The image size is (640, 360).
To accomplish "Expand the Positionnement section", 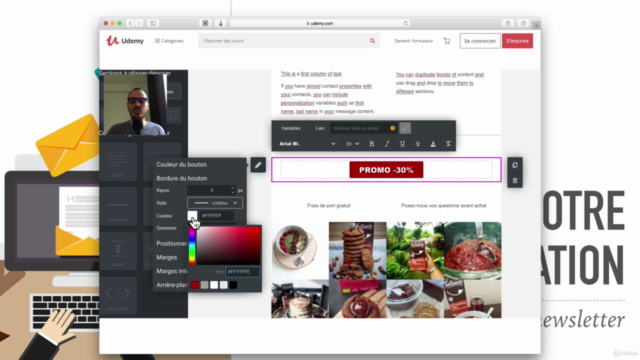I will [x=171, y=243].
